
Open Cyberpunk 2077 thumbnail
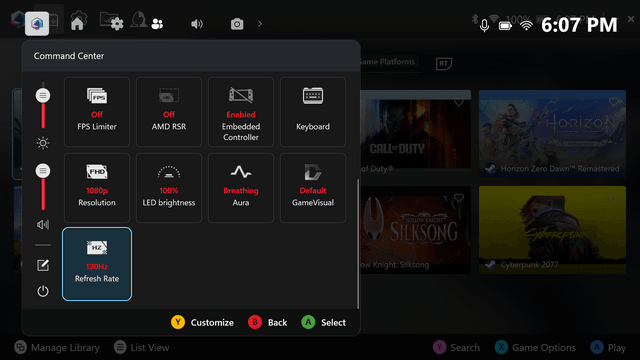552,230
